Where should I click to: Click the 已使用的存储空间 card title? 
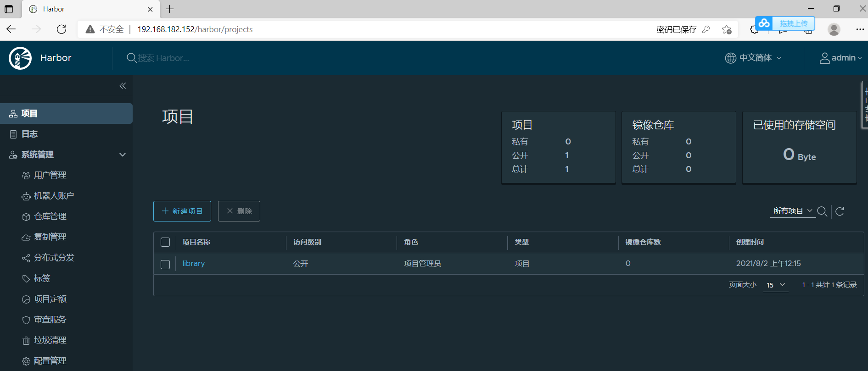[x=795, y=125]
